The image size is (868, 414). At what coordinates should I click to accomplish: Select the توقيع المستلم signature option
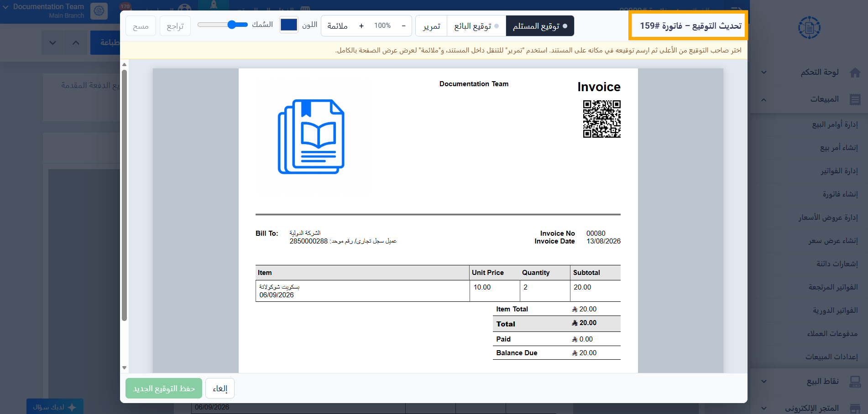coord(540,26)
